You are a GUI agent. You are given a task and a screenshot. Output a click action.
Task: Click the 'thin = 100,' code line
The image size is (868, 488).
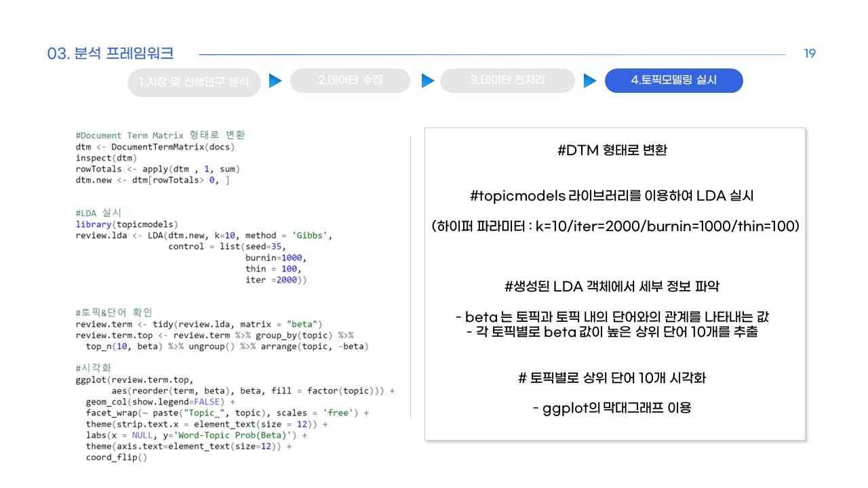[273, 268]
